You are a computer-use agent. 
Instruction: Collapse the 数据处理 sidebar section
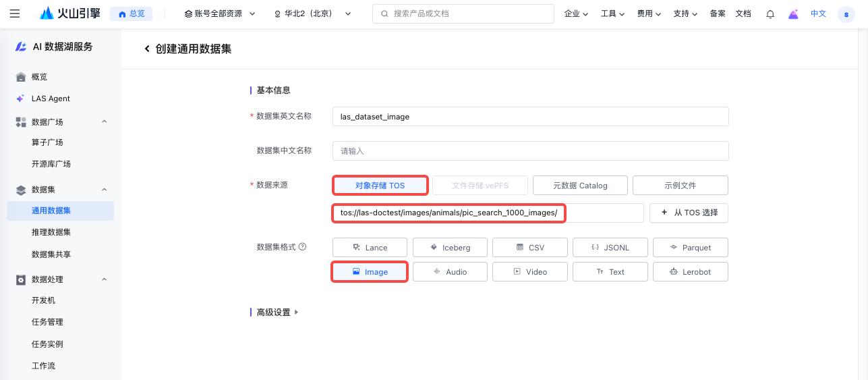pos(104,279)
